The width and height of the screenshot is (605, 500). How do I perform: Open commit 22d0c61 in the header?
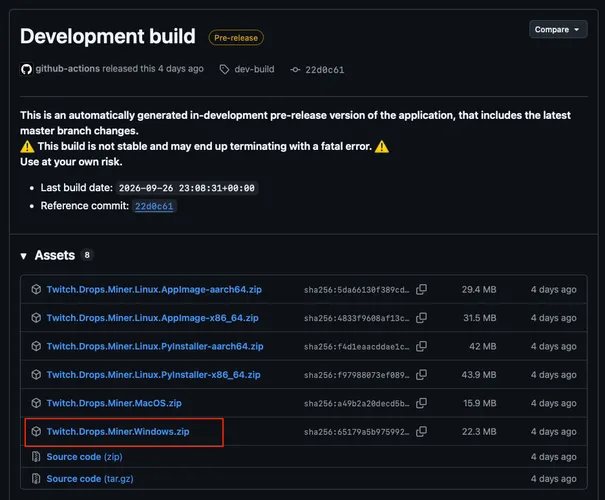pyautogui.click(x=324, y=70)
